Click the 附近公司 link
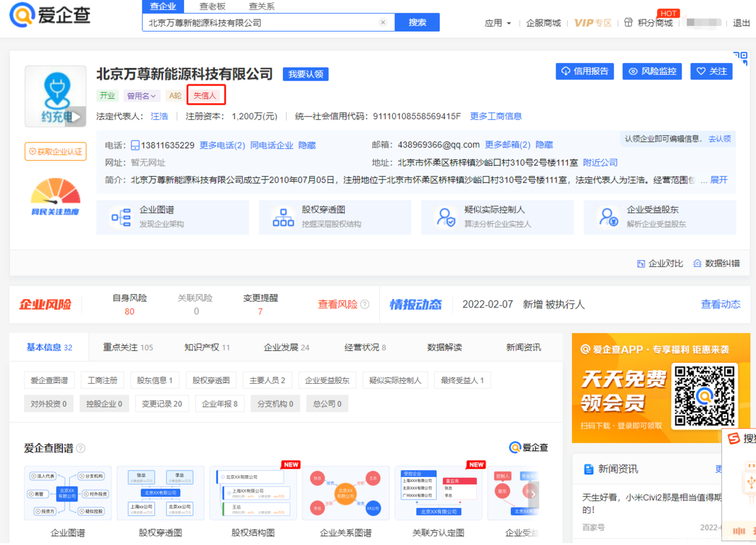This screenshot has width=756, height=545. pyautogui.click(x=600, y=163)
